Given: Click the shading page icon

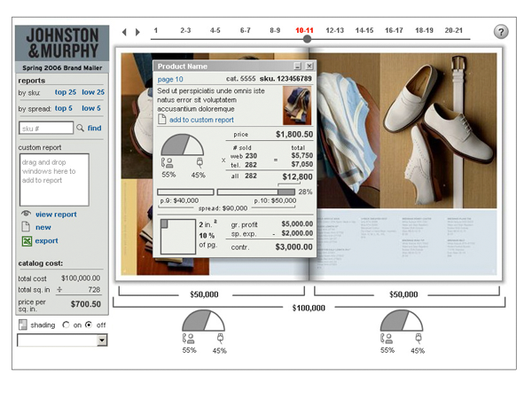Looking at the screenshot, I should tap(23, 325).
